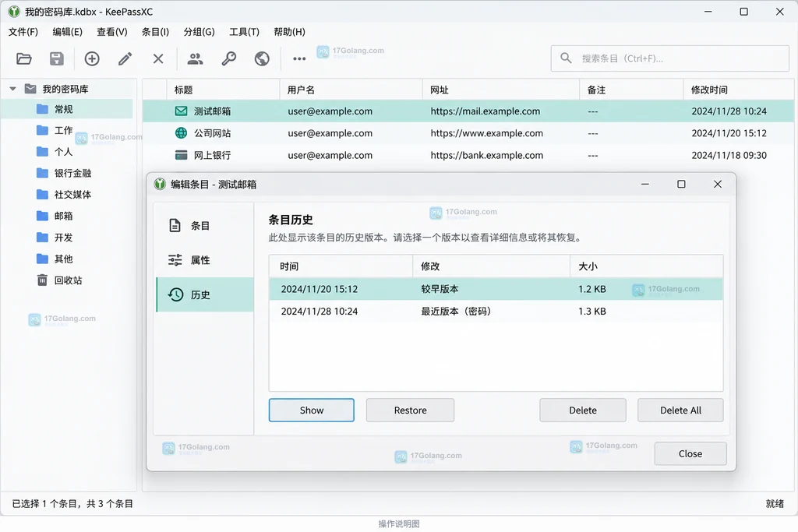
Task: Click the 属性 sliders icon in dialog sidebar
Action: click(x=175, y=260)
